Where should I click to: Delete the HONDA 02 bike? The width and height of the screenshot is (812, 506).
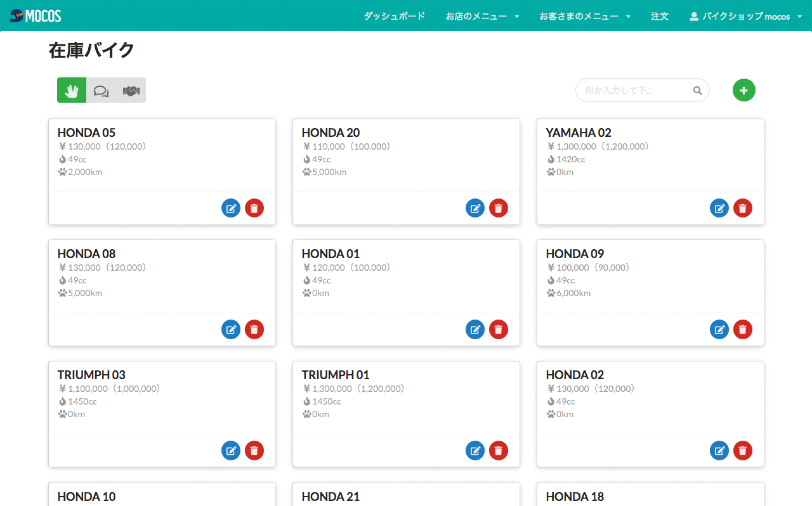[x=743, y=450]
